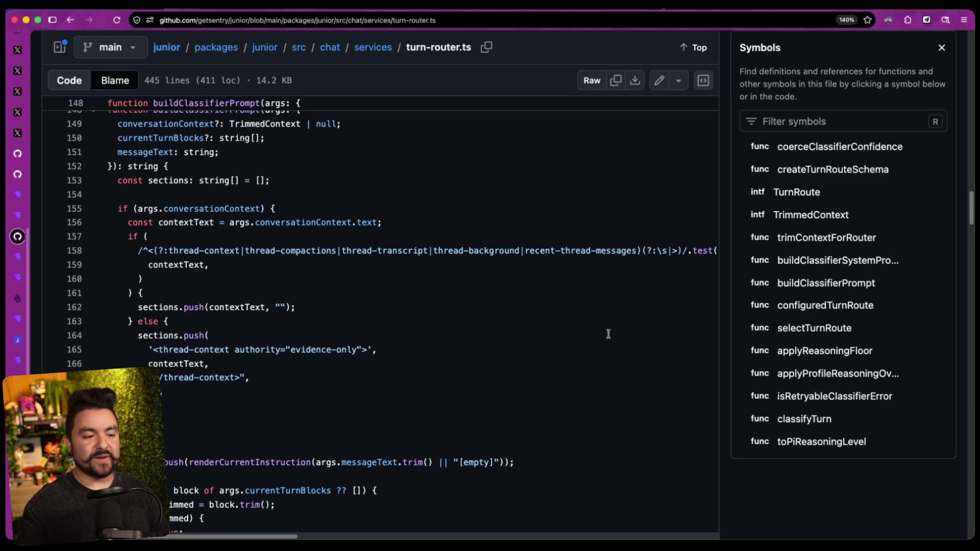
Task: Switch to the Blame view tab
Action: pos(115,80)
